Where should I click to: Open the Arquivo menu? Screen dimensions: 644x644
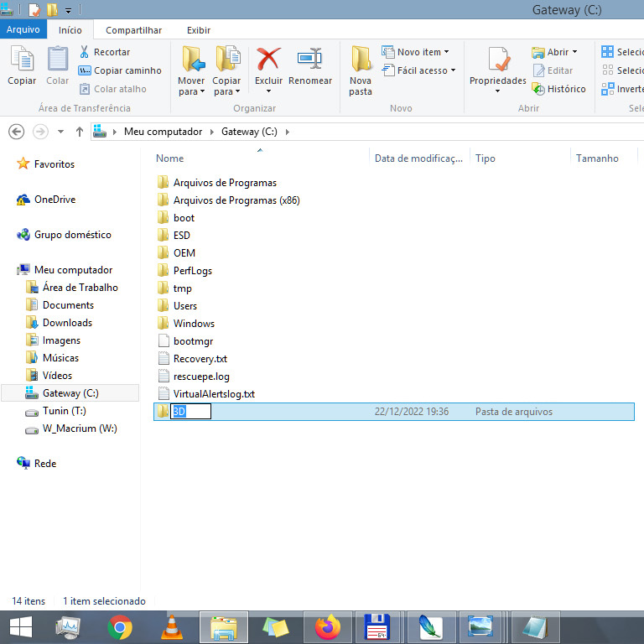[x=23, y=30]
